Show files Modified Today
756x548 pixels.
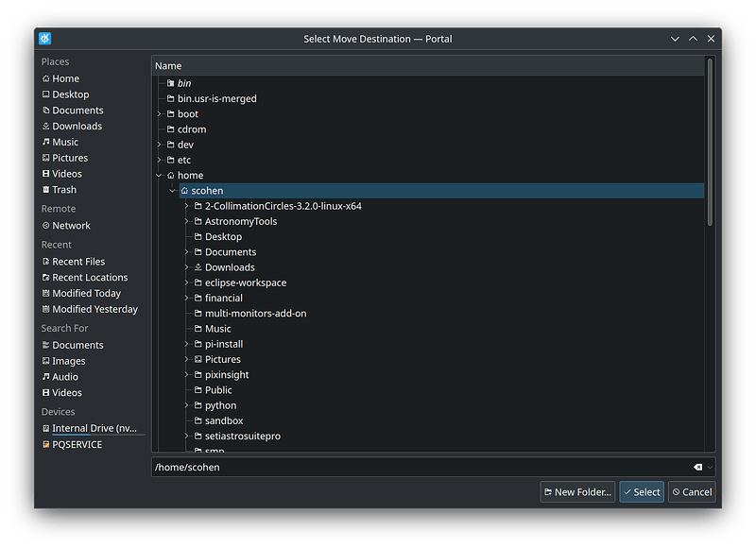tap(86, 294)
